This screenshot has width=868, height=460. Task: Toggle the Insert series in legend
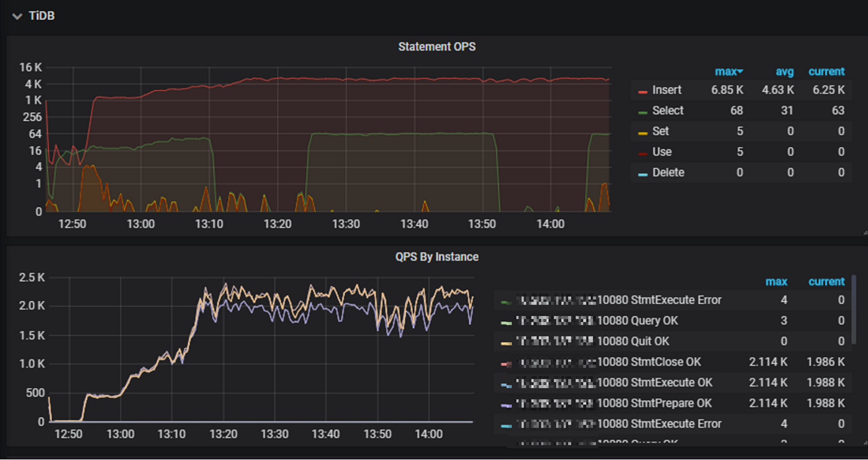pos(667,90)
